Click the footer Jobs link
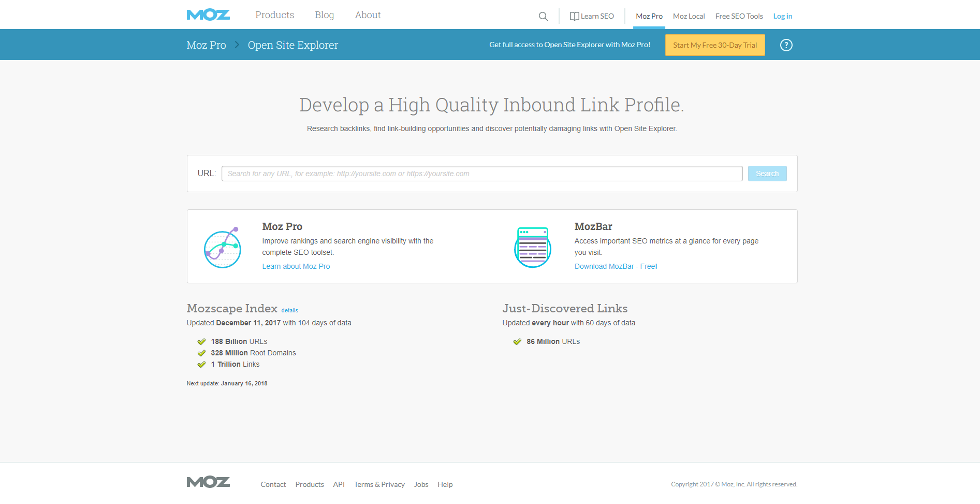The width and height of the screenshot is (980, 504). pos(421,484)
